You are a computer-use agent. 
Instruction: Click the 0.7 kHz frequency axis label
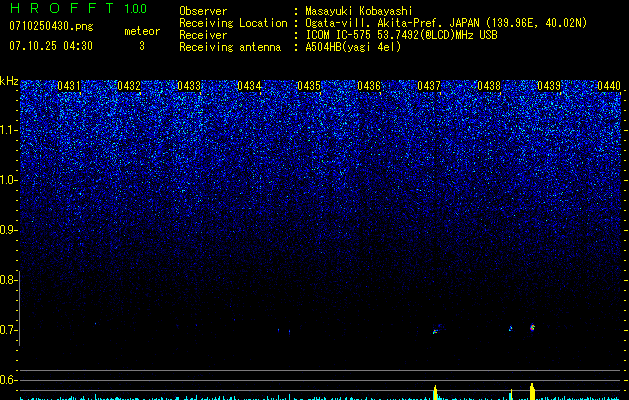(x=7, y=330)
